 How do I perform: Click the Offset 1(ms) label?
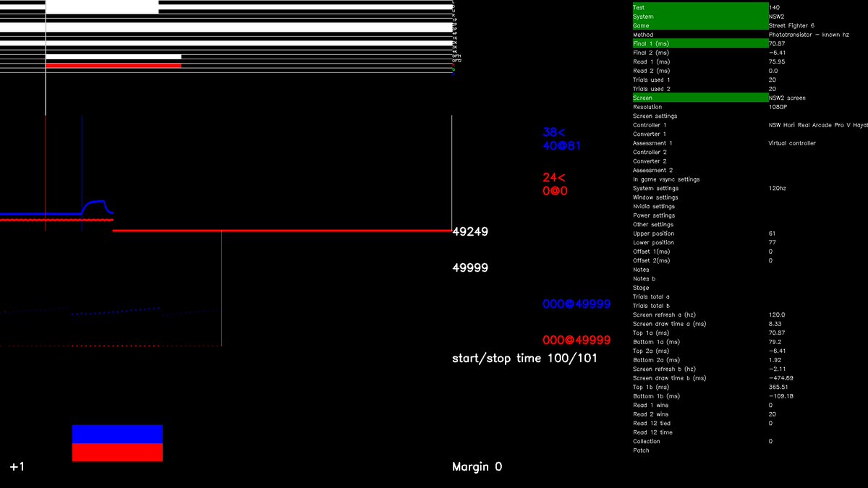tap(651, 252)
